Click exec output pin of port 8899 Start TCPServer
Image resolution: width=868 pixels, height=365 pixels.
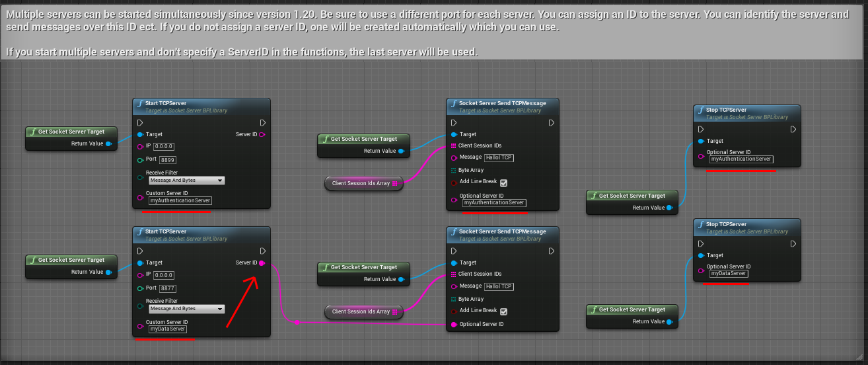click(263, 122)
